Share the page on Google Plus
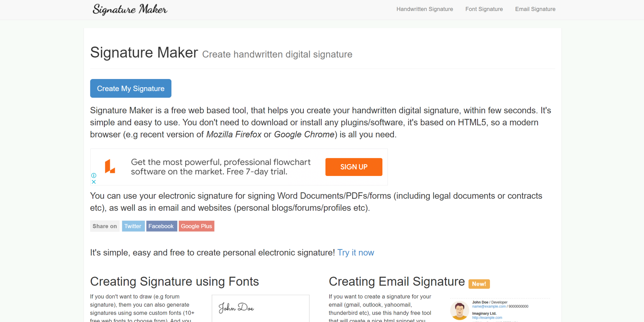 (196, 226)
